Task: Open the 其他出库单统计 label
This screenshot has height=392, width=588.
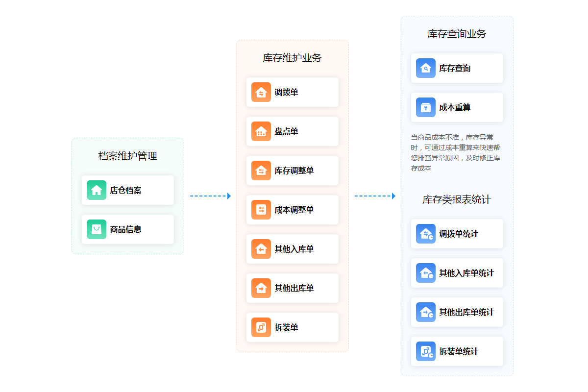Action: pos(466,312)
